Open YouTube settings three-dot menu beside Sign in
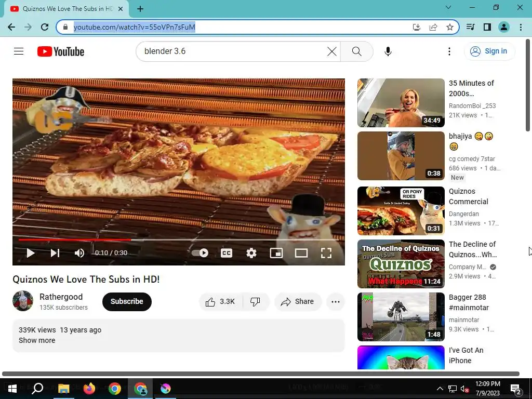This screenshot has height=399, width=532. point(449,51)
